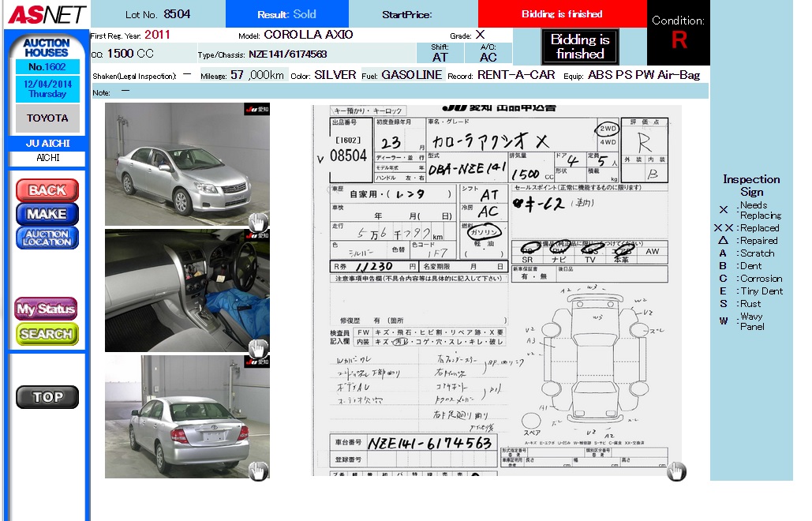Screen dimensions: 812x521
Task: Click hand icon on front car photo
Action: (258, 222)
